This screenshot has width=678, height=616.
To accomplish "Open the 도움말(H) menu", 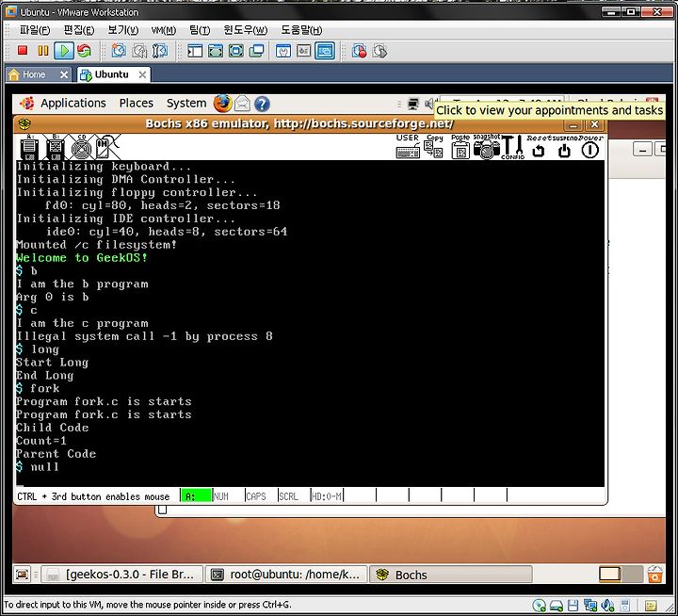I will point(301,30).
